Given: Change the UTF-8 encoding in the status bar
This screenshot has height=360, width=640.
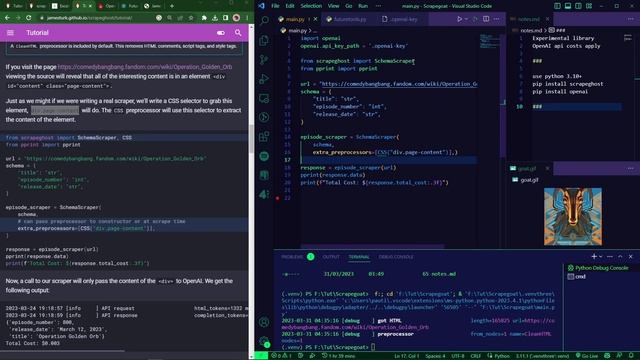Looking at the screenshot, I should [x=458, y=356].
